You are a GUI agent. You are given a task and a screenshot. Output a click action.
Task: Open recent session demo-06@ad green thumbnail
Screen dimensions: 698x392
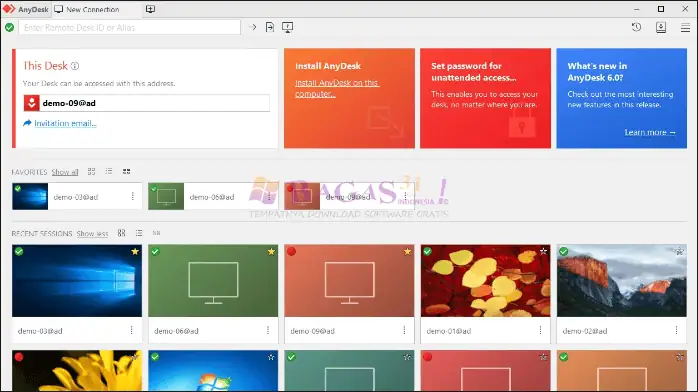[213, 281]
